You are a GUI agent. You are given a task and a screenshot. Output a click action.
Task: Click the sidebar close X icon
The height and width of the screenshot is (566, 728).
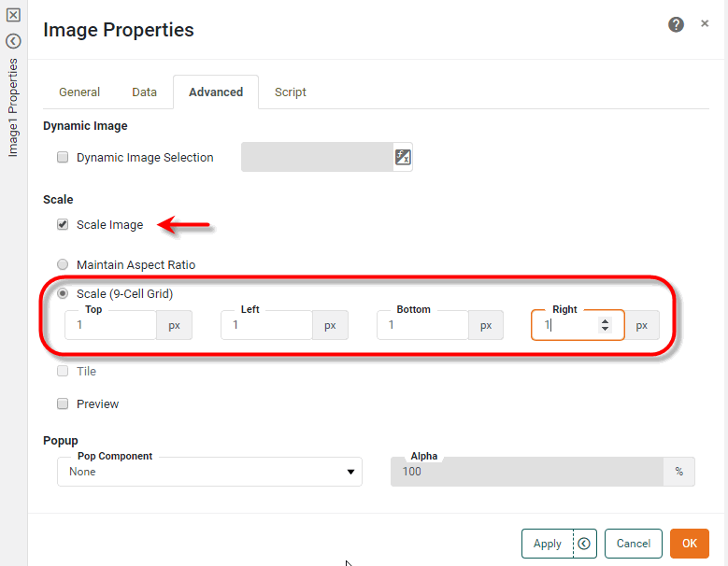13,15
